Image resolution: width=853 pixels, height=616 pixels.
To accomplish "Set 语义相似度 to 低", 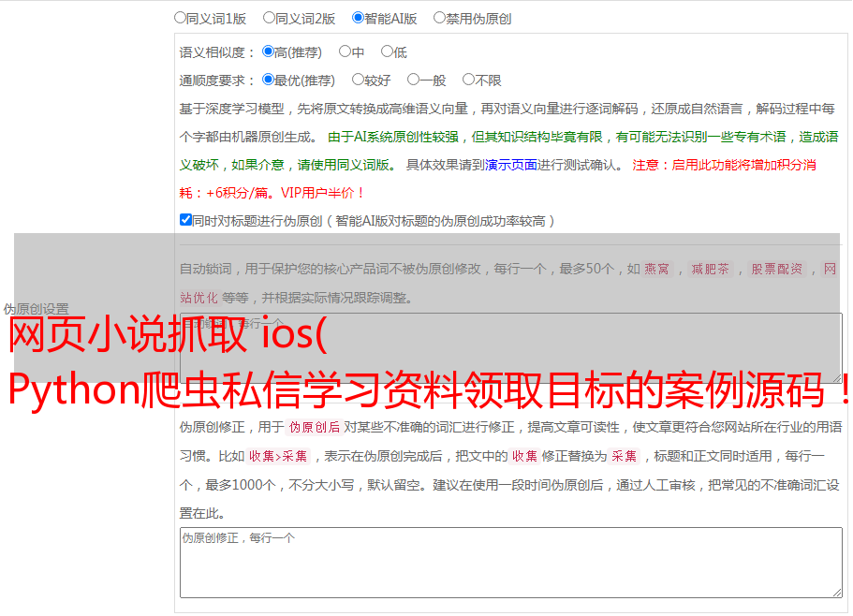I will (x=387, y=51).
